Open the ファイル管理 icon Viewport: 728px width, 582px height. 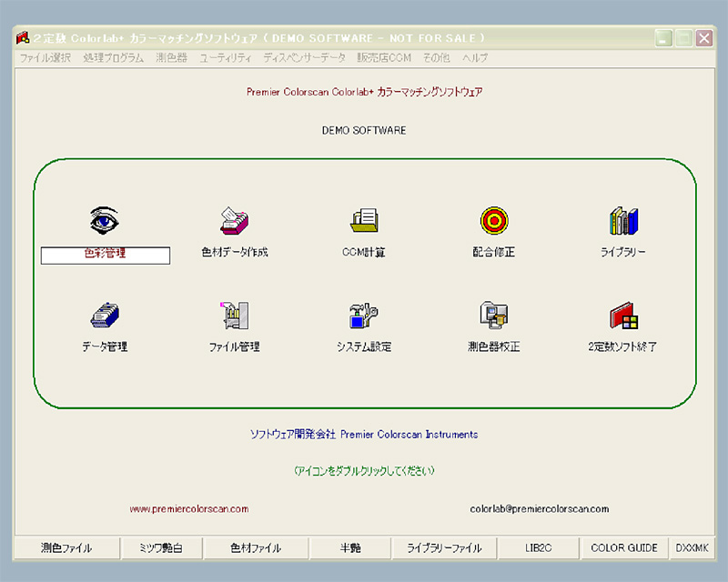pos(234,316)
